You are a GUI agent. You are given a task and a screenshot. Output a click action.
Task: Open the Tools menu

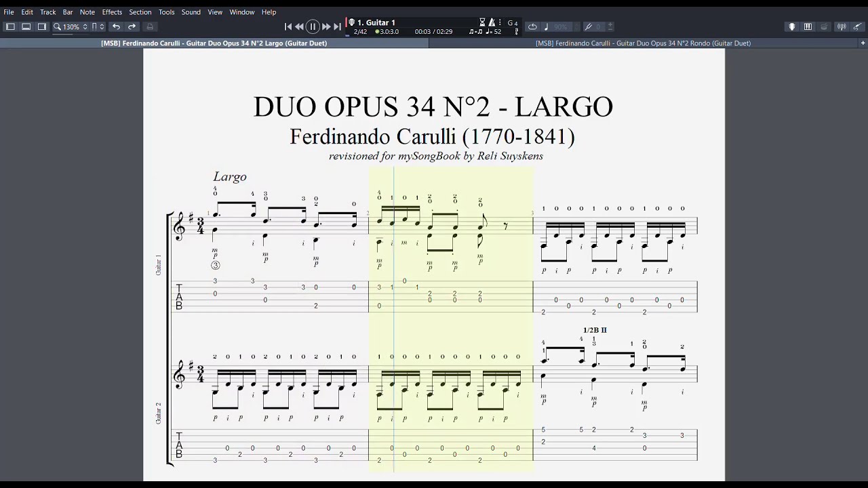[x=167, y=12]
